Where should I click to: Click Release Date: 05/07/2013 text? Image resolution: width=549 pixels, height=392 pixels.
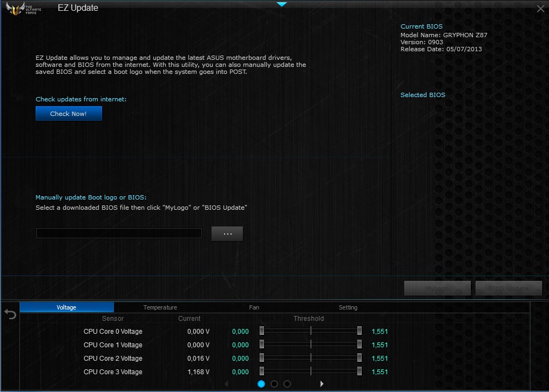[x=441, y=49]
